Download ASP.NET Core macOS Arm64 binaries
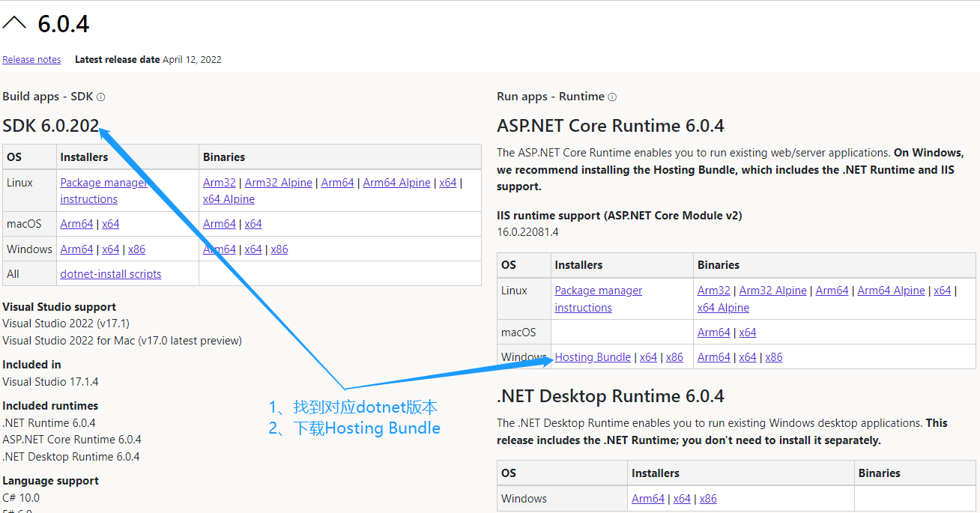 point(713,333)
